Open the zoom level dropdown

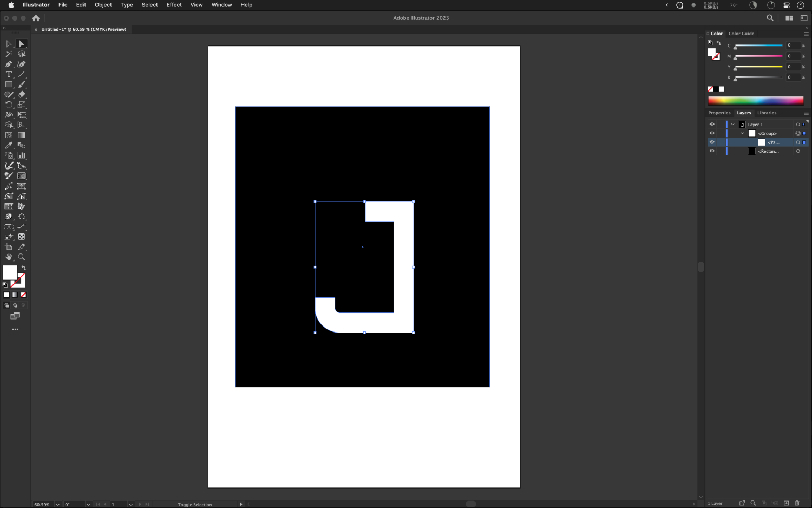(x=57, y=504)
